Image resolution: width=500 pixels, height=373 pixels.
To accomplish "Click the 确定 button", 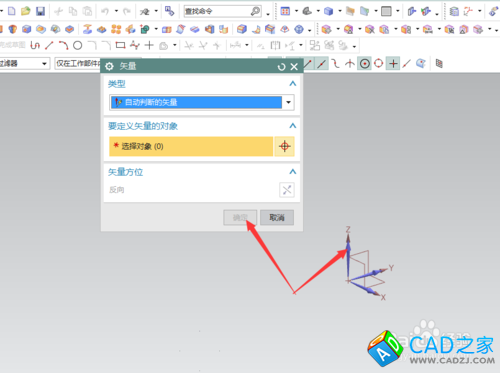I will pos(240,217).
